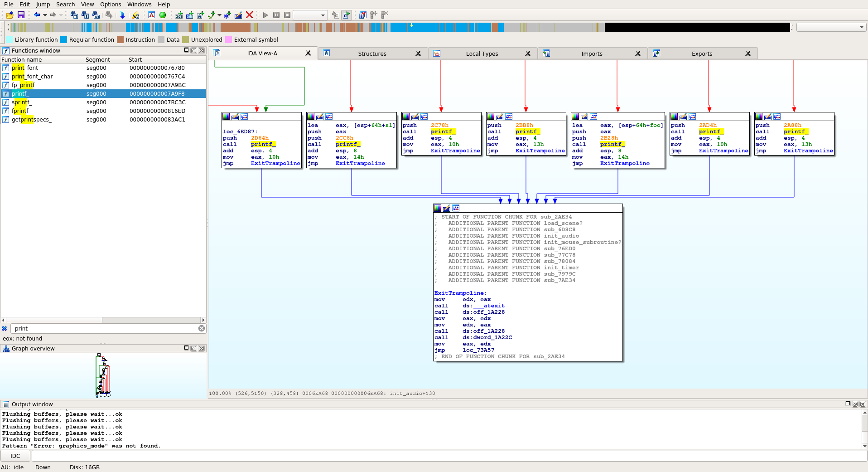Click the Regular function legend color swatch
This screenshot has width=868, height=472.
[63, 39]
